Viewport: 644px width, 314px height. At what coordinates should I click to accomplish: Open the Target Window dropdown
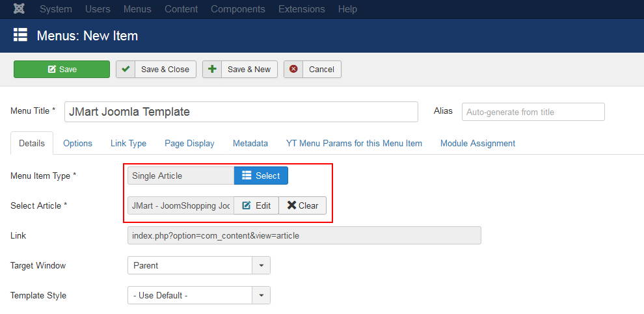199,265
